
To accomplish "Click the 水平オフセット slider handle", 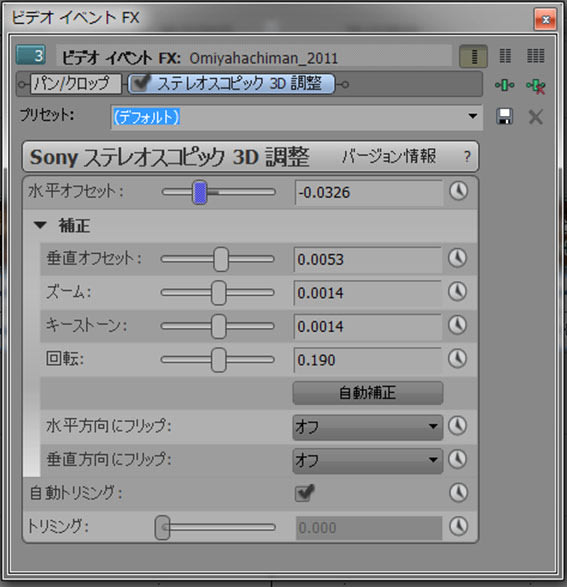I will pos(199,192).
